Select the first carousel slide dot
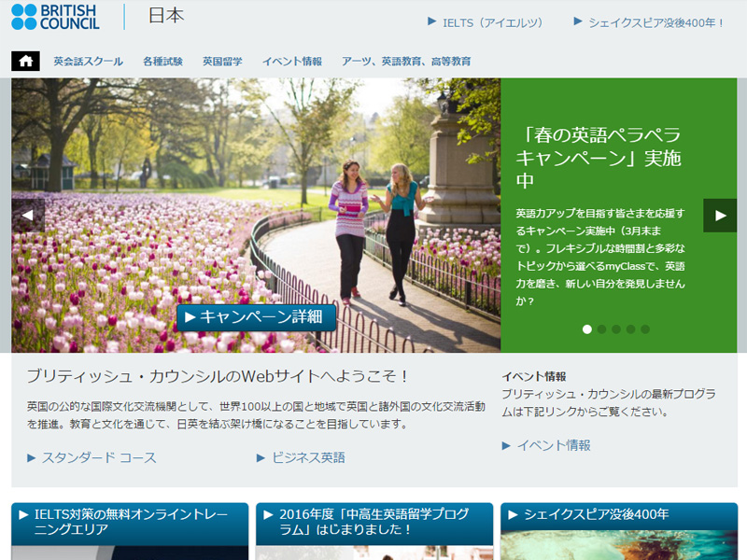Viewport: 747px width, 560px height. pos(587,329)
